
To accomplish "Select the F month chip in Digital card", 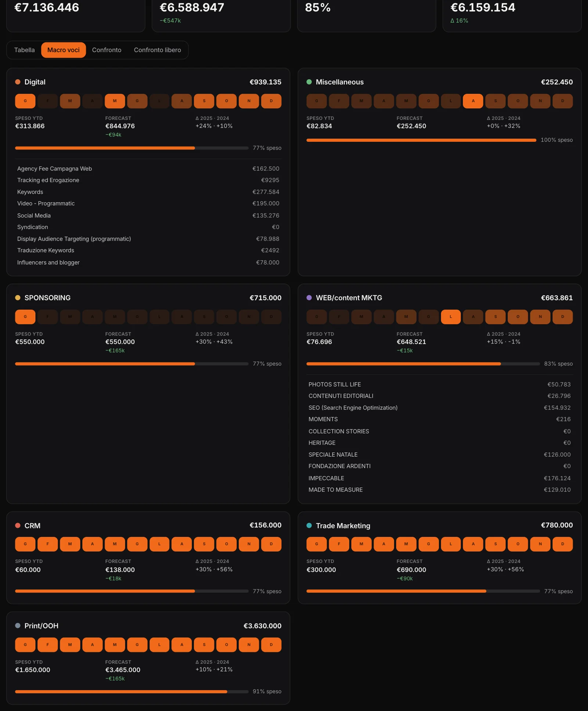I will click(47, 101).
